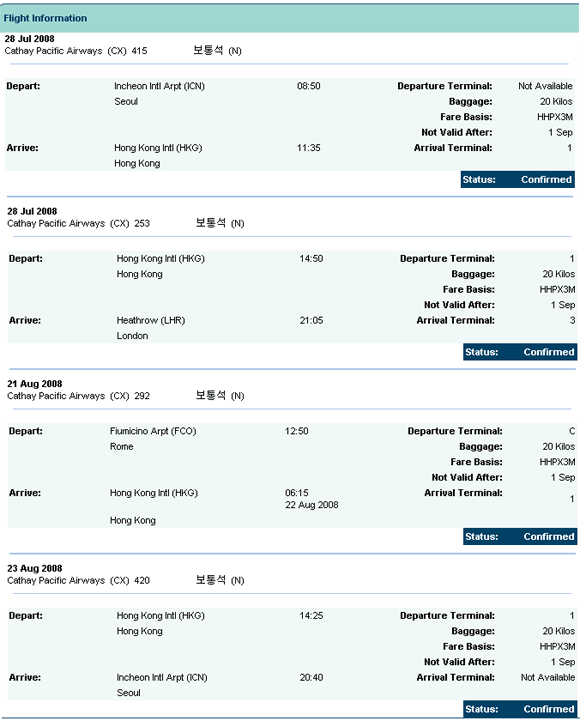Click the Cathay Pacific Airways (CX) 415 text

76,51
